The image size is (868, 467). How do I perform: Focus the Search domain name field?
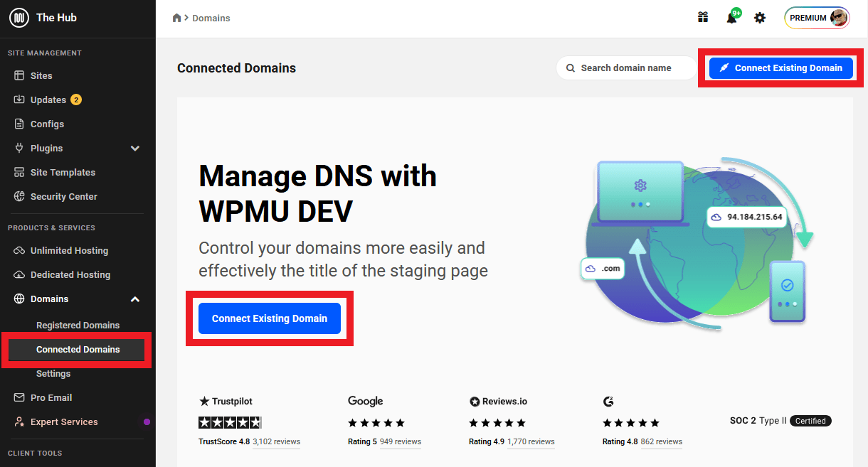click(627, 68)
